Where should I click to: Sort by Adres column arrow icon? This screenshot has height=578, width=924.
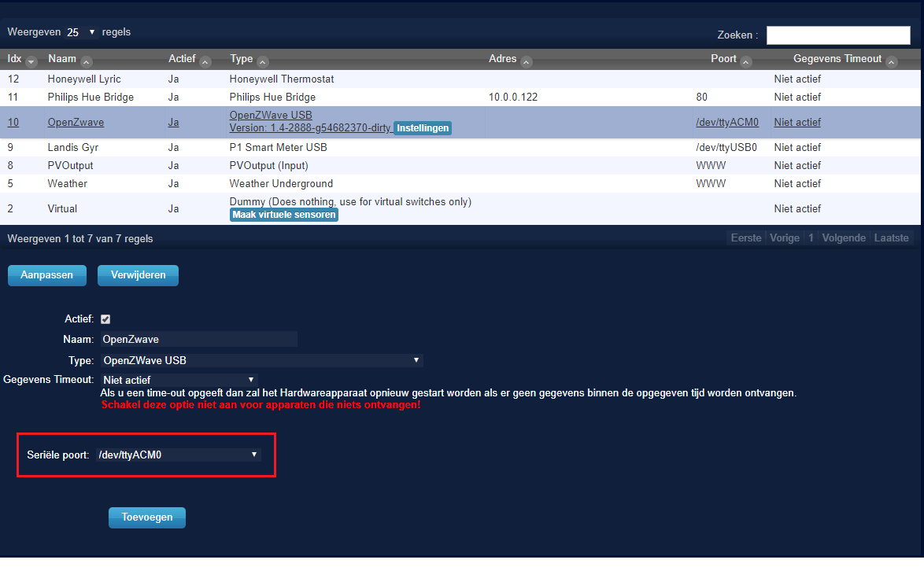click(x=527, y=62)
